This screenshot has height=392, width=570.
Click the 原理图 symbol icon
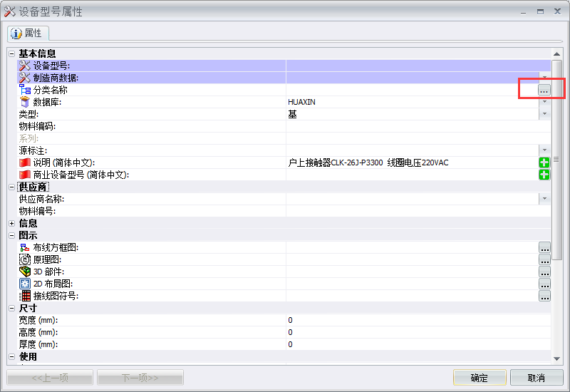tap(25, 259)
